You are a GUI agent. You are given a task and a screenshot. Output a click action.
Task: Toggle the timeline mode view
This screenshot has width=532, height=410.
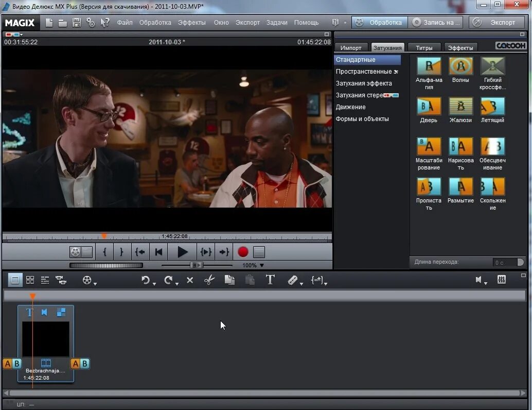click(x=45, y=280)
